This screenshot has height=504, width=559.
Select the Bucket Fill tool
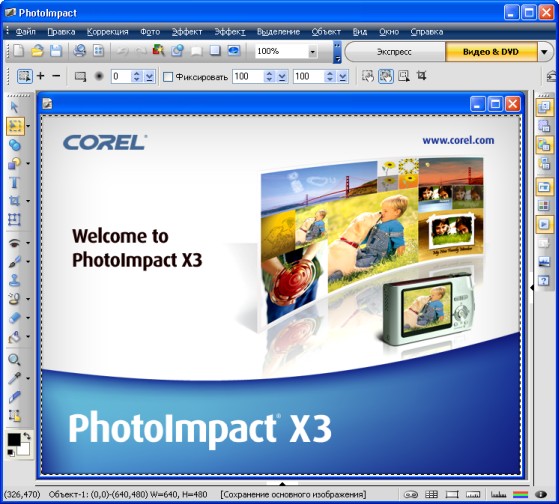tap(14, 336)
